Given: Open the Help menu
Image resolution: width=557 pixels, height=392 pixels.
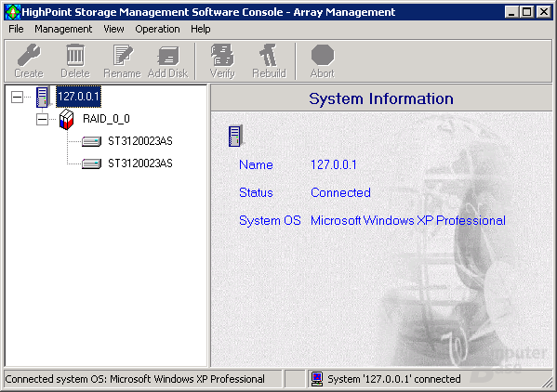Looking at the screenshot, I should (x=200, y=29).
